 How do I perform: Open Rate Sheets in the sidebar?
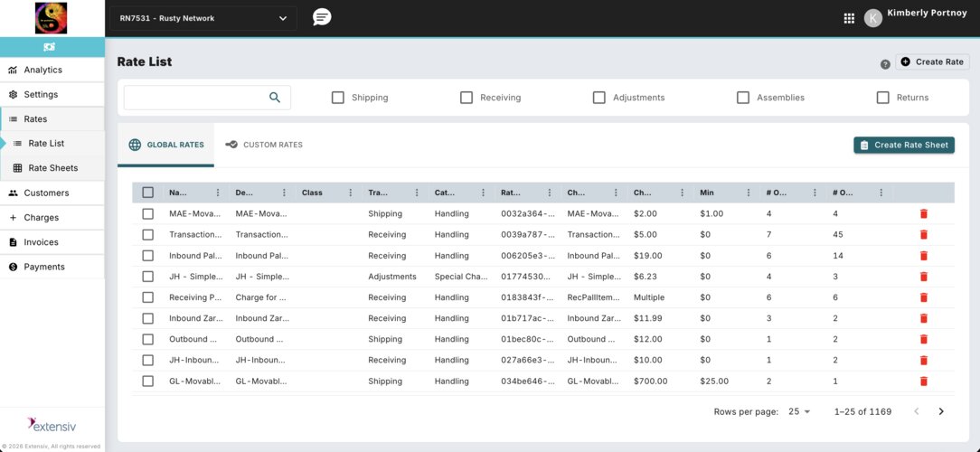[x=52, y=168]
